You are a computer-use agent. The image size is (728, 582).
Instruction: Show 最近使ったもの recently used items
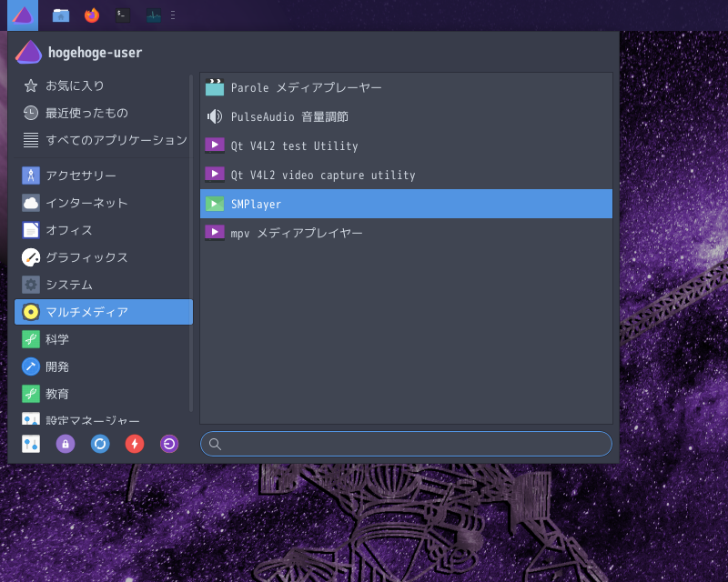[104, 113]
